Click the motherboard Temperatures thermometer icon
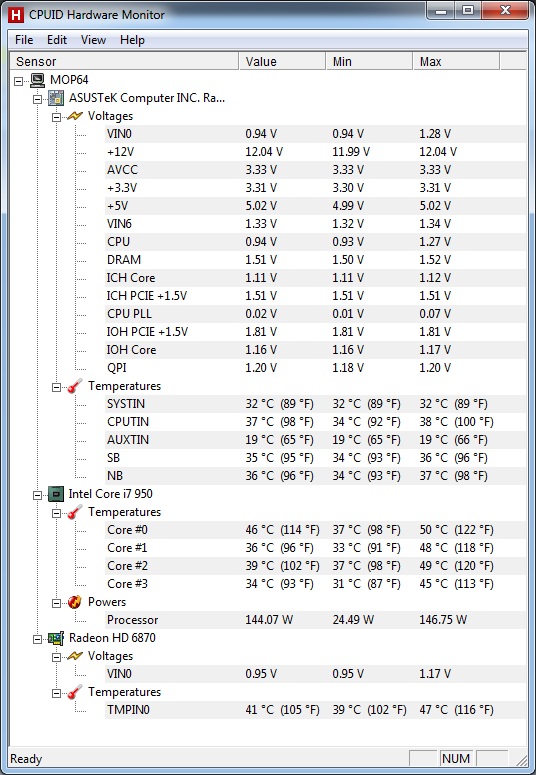Screen dimensions: 536x775 coord(75,386)
